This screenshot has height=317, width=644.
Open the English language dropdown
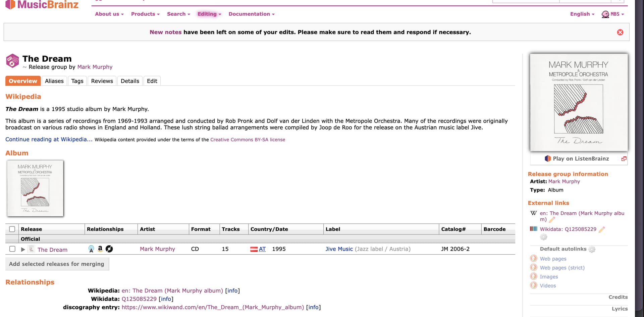(582, 14)
